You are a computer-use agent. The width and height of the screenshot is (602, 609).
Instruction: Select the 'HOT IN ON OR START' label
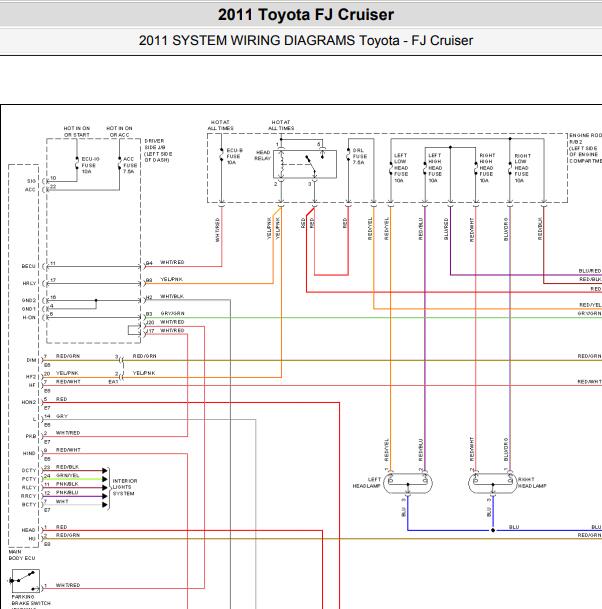pyautogui.click(x=77, y=131)
